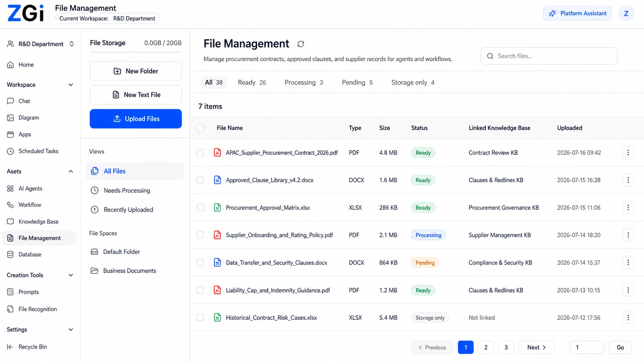This screenshot has height=362, width=644.
Task: Open actions menu for Historical_Contract_Risk_Cases.xlsx
Action: point(628,318)
